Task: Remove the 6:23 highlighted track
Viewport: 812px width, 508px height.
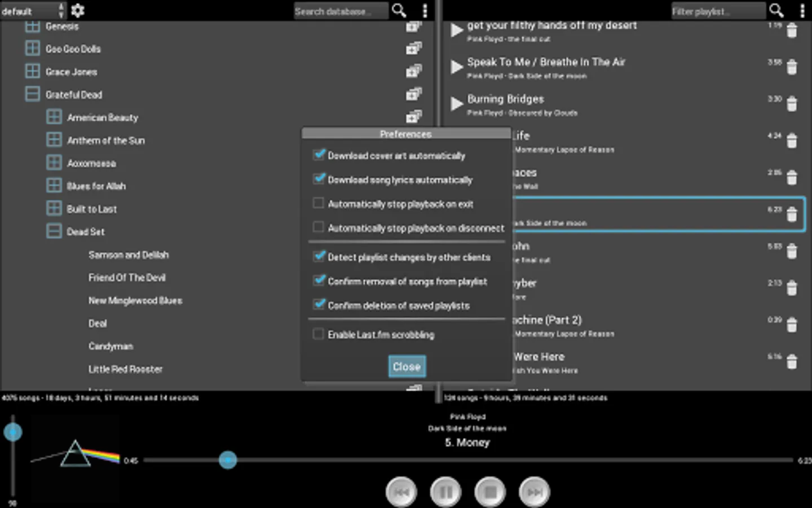Action: pos(792,214)
